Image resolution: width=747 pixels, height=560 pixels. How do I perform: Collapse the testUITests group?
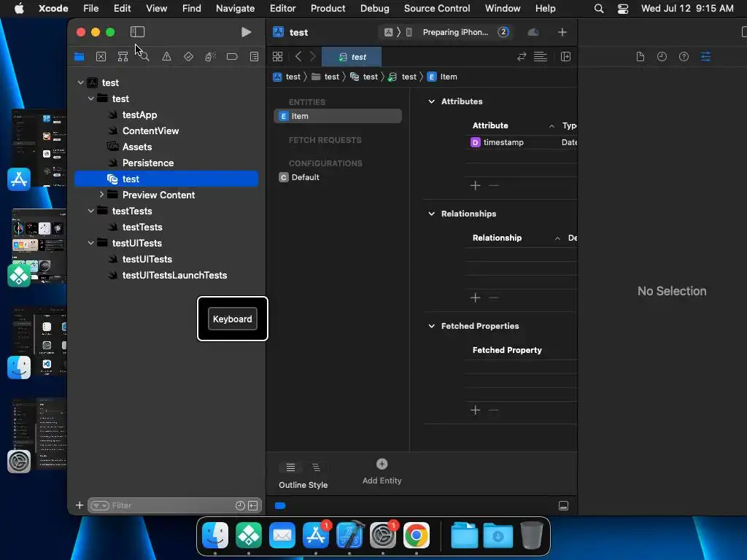click(91, 243)
